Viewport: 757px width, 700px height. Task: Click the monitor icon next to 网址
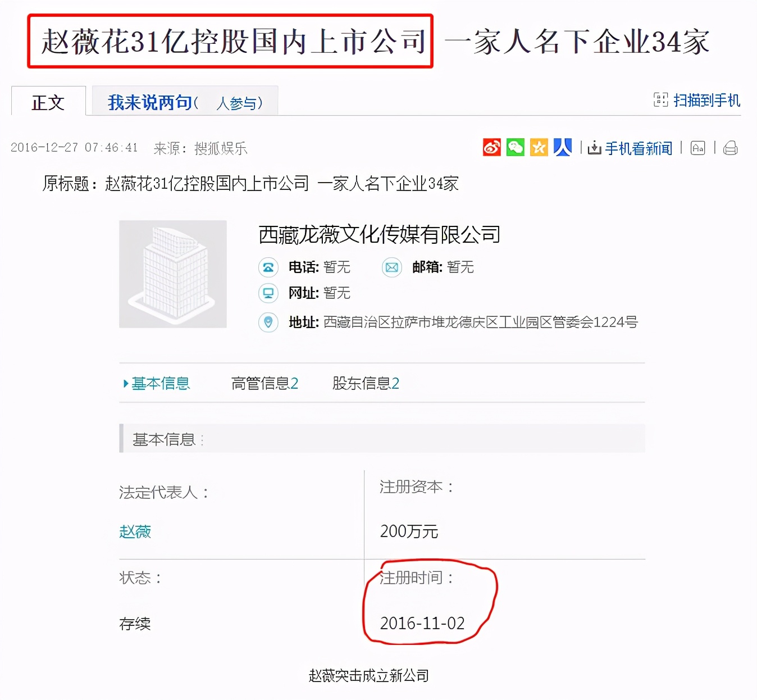[268, 293]
